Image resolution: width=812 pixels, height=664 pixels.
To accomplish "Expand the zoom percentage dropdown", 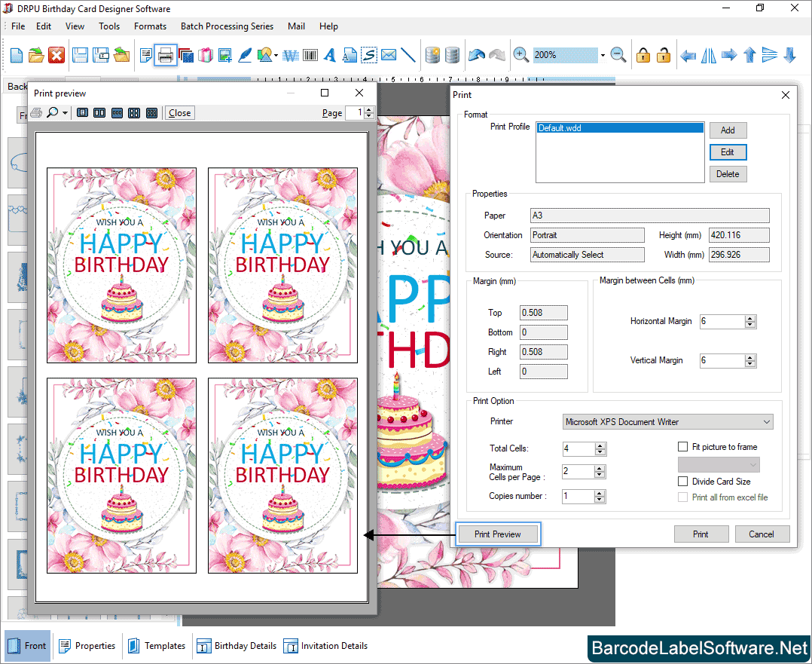I will pos(603,56).
